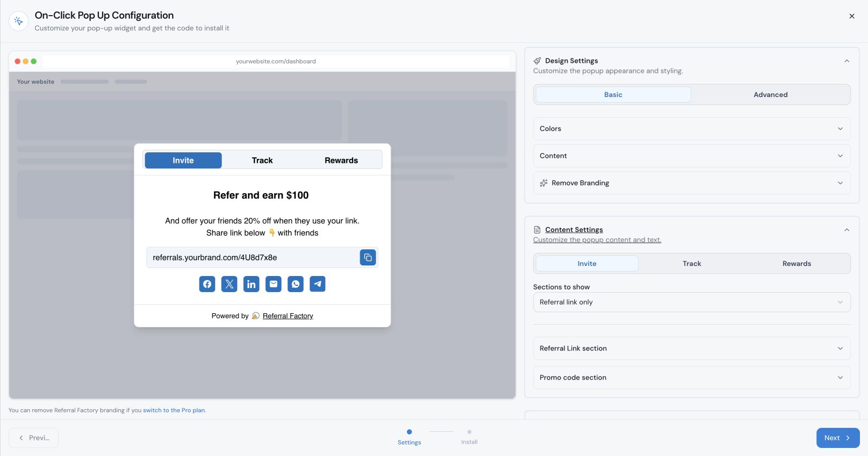Expand the Referral Link section
This screenshot has height=456, width=868.
click(x=692, y=348)
